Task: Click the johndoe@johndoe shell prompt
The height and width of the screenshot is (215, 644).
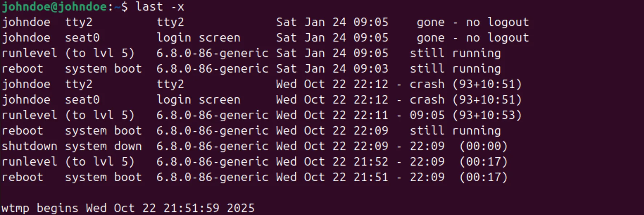Action: [x=54, y=7]
